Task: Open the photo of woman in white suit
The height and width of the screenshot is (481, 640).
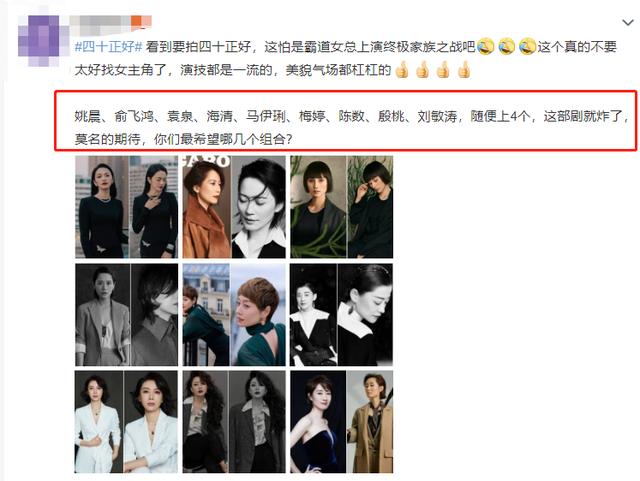Action: [127, 422]
